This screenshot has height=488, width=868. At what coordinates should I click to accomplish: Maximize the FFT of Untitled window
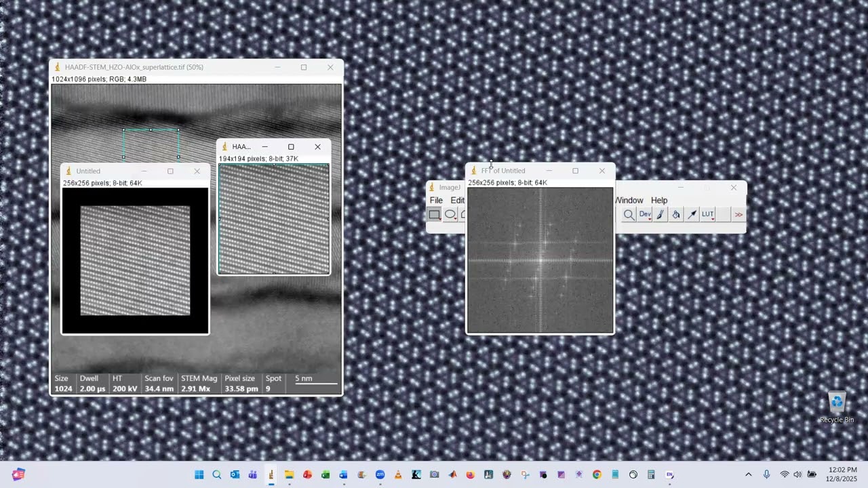[x=575, y=171]
